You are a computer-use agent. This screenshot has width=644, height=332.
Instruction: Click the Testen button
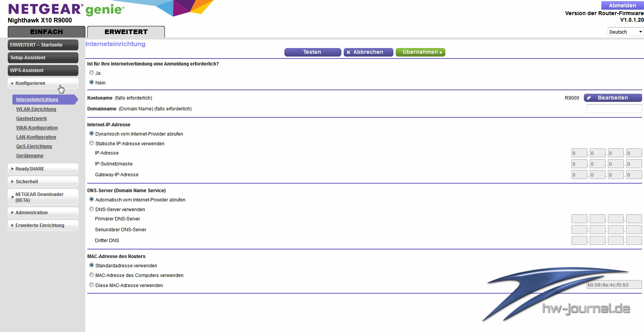pyautogui.click(x=312, y=52)
